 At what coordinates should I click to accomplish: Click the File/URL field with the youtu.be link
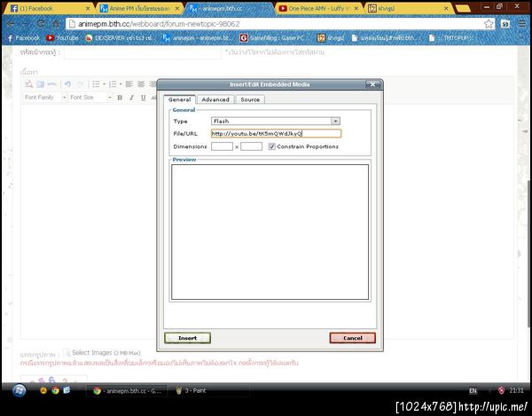tap(276, 133)
